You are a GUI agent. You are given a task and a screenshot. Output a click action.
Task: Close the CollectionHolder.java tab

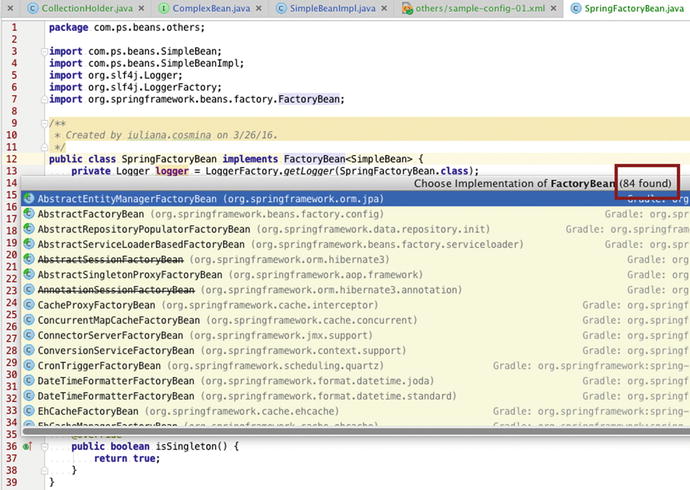coord(141,8)
